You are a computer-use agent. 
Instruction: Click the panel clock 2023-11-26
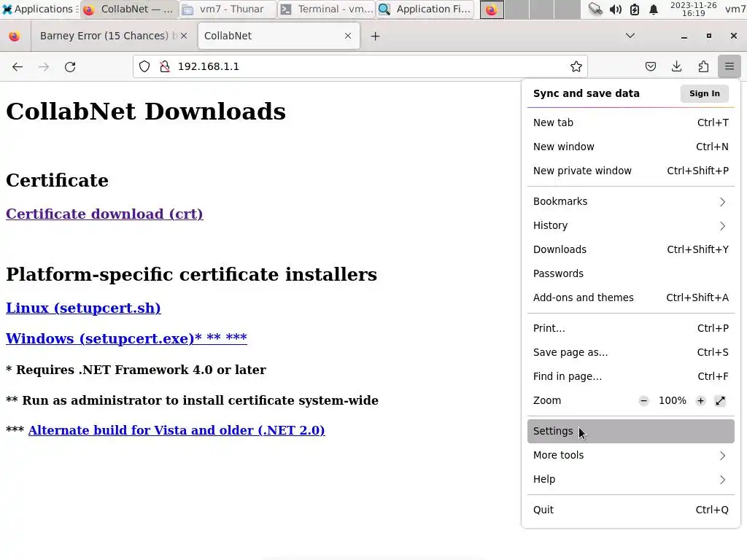[x=693, y=9]
